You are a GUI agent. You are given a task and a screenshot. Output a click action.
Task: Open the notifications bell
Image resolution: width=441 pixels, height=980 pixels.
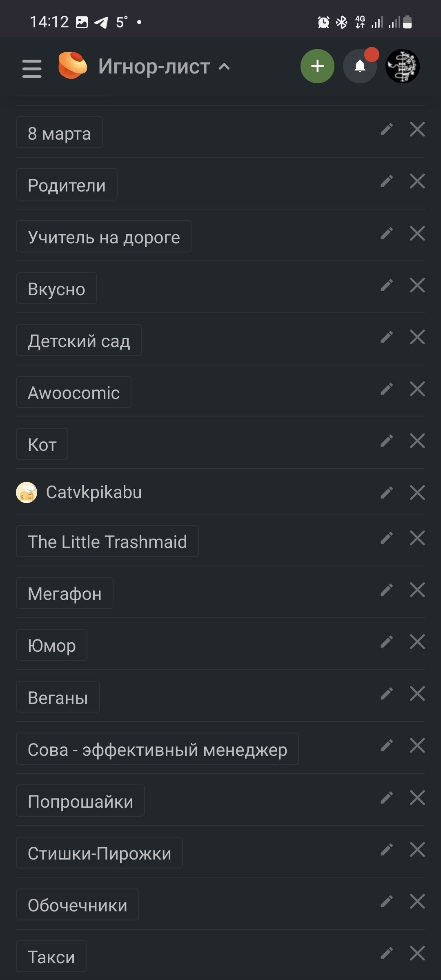pos(360,66)
